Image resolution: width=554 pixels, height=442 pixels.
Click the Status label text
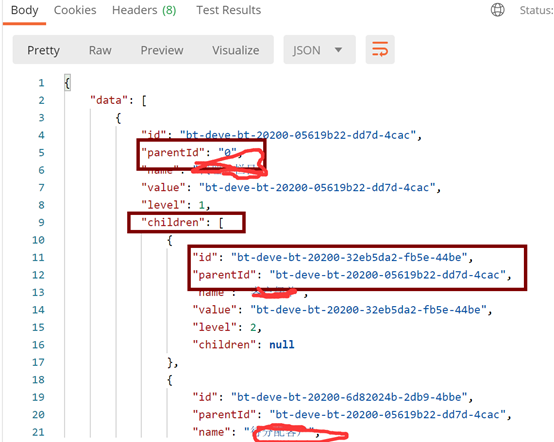536,10
